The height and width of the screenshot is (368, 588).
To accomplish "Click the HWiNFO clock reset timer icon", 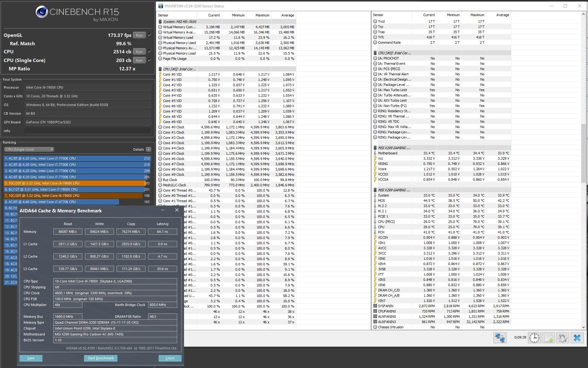I will 534,338.
